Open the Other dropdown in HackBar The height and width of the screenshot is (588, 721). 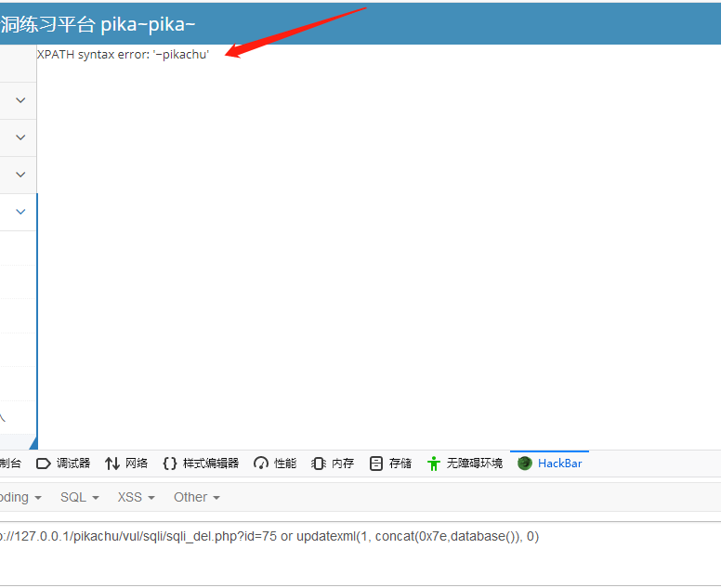[x=197, y=497]
